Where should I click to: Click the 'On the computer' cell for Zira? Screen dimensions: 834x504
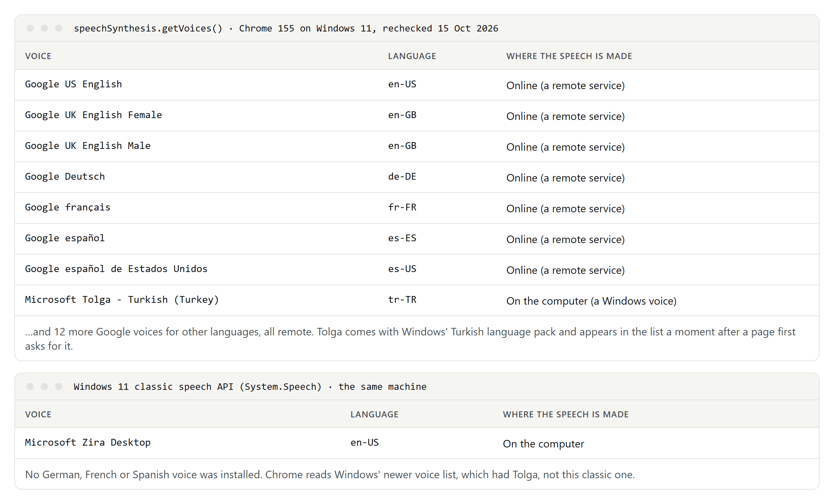543,444
